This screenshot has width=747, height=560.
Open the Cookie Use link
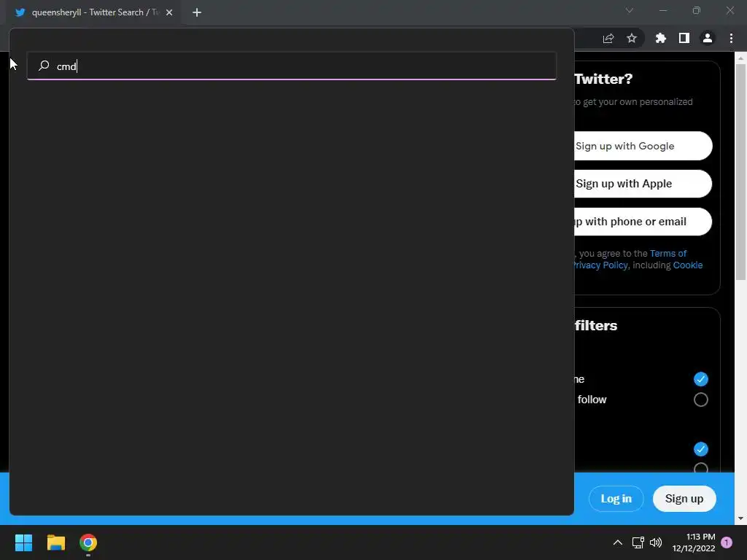tap(688, 265)
